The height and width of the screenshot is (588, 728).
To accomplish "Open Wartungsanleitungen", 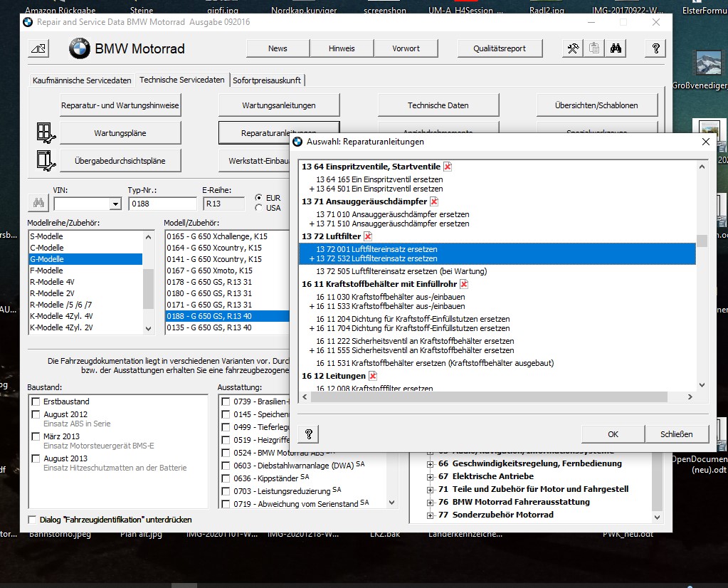I will (x=278, y=105).
